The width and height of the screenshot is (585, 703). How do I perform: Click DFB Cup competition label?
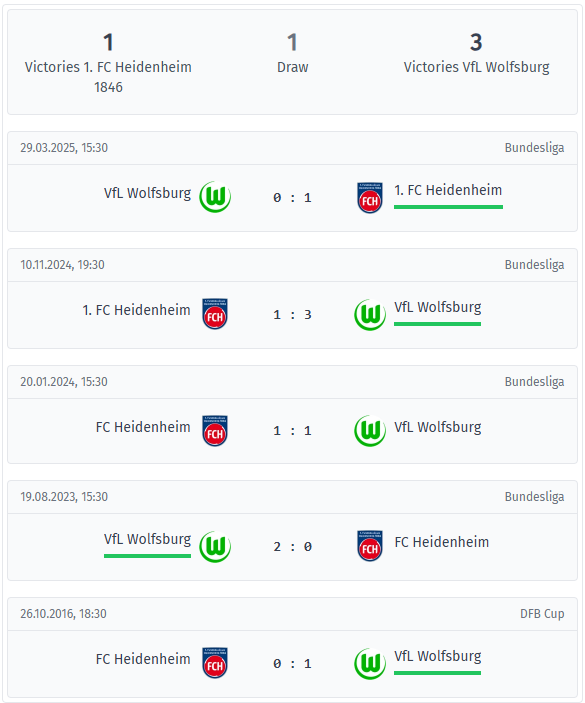pos(542,614)
